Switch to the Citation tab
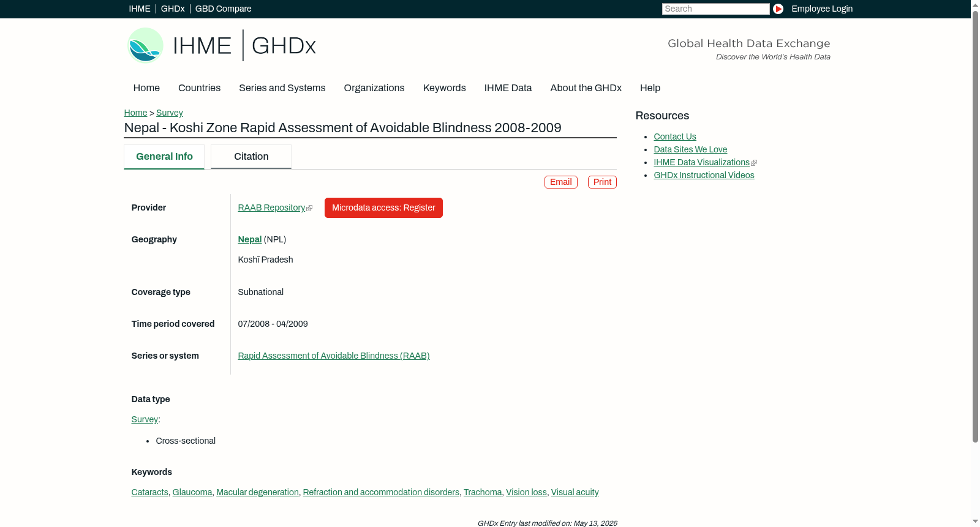Screen dimensions: 980x527 (251, 157)
